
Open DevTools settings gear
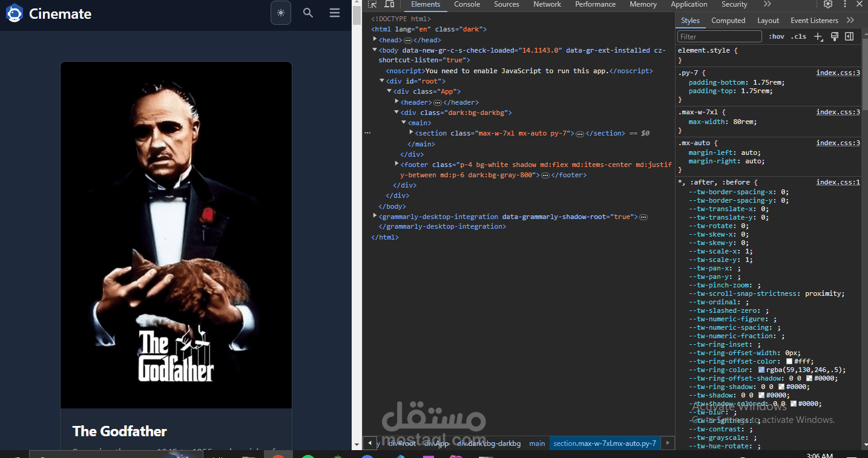[x=828, y=4]
